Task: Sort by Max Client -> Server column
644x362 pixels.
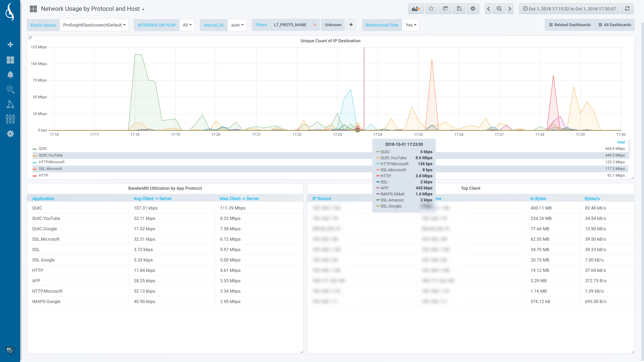Action: point(239,199)
